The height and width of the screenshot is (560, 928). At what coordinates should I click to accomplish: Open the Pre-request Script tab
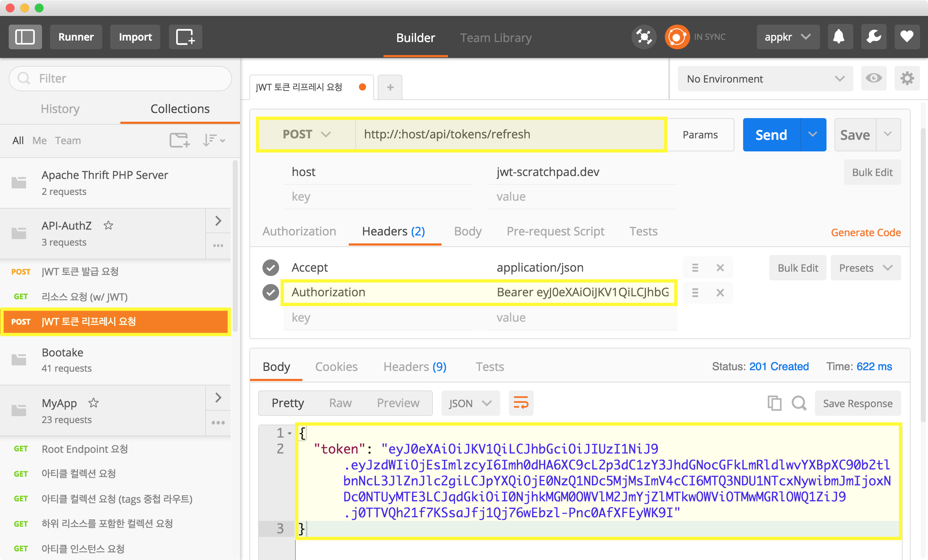[555, 231]
